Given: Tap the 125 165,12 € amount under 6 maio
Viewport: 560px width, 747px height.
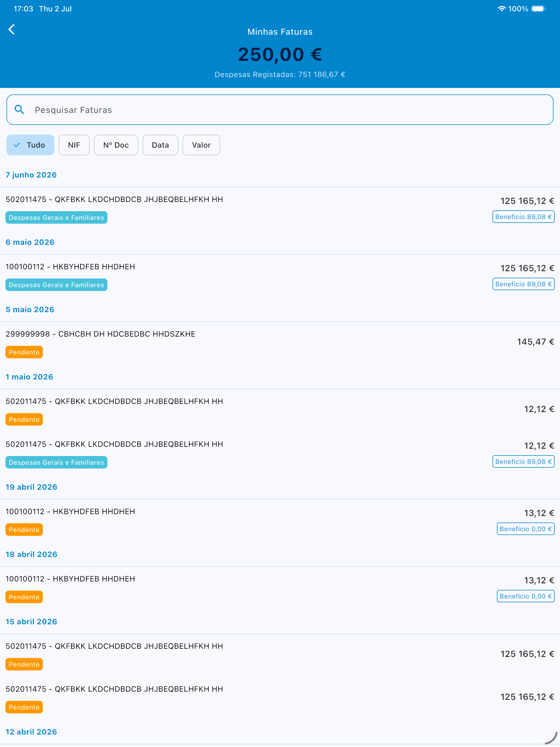Looking at the screenshot, I should click(527, 268).
